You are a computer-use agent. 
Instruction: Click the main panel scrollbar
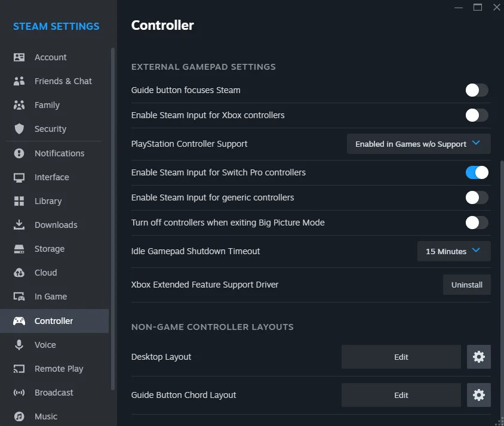tap(502, 289)
